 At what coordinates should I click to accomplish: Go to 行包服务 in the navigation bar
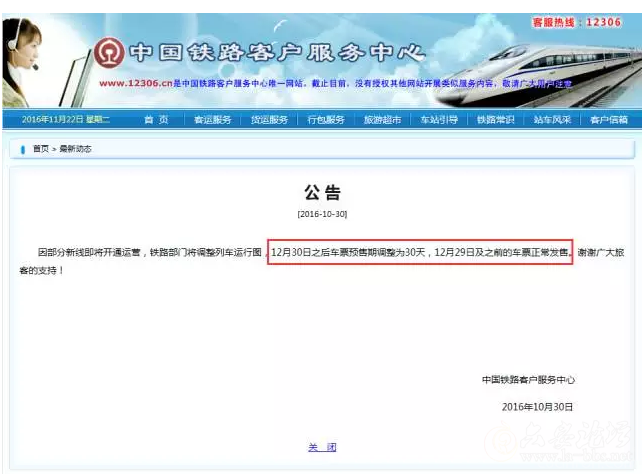click(325, 120)
